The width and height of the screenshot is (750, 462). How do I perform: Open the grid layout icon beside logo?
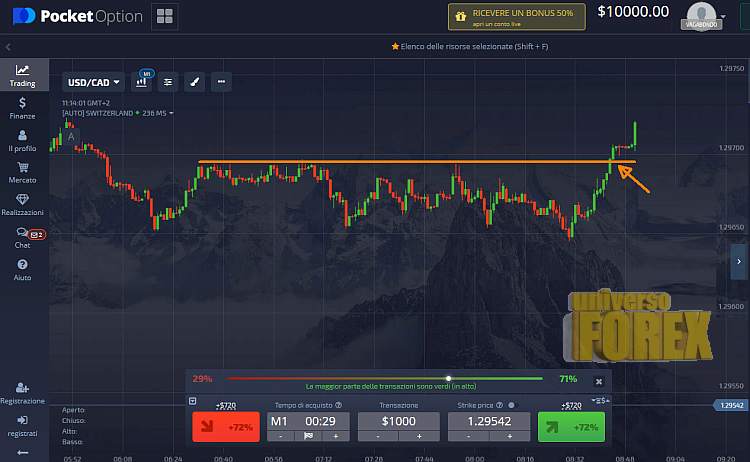[x=165, y=16]
